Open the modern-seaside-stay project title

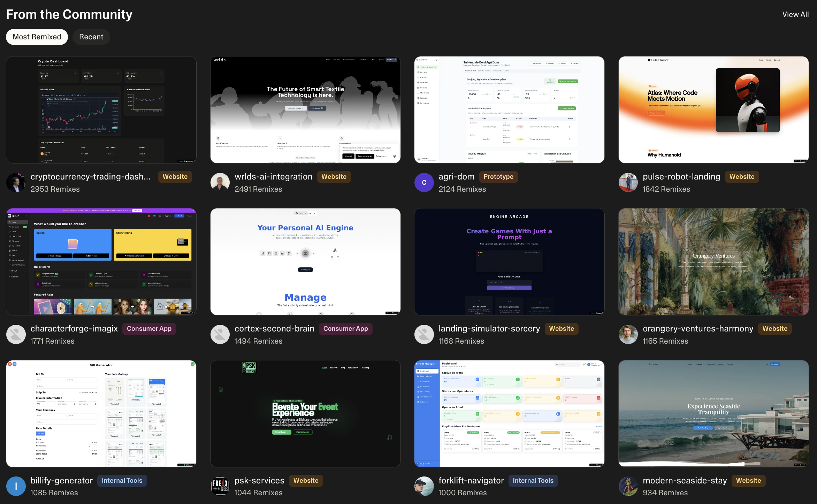pyautogui.click(x=685, y=481)
